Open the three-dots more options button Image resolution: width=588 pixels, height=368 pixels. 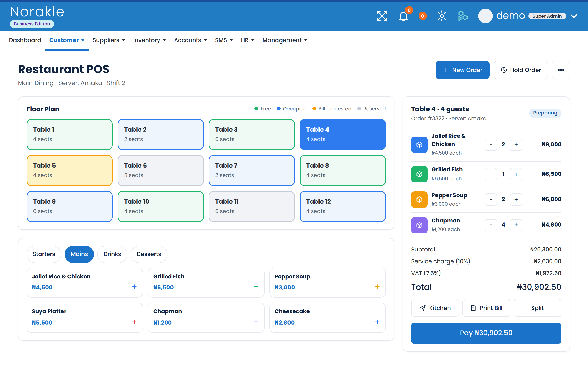[561, 70]
